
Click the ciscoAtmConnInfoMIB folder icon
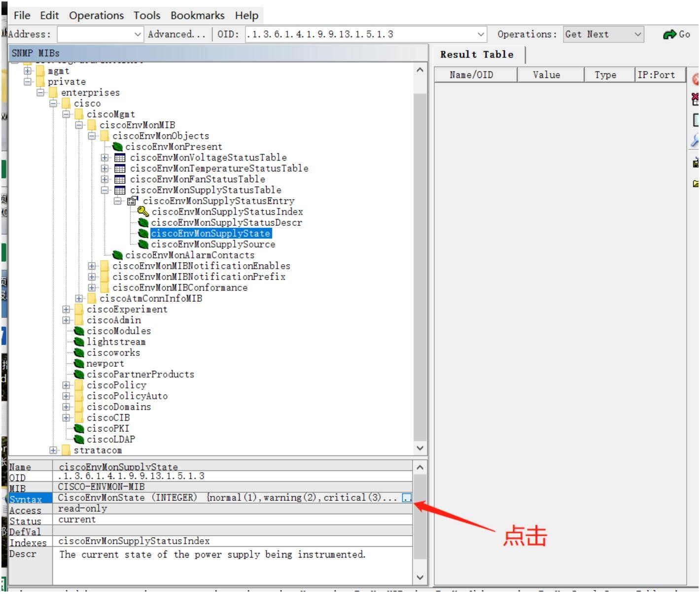[x=92, y=299]
